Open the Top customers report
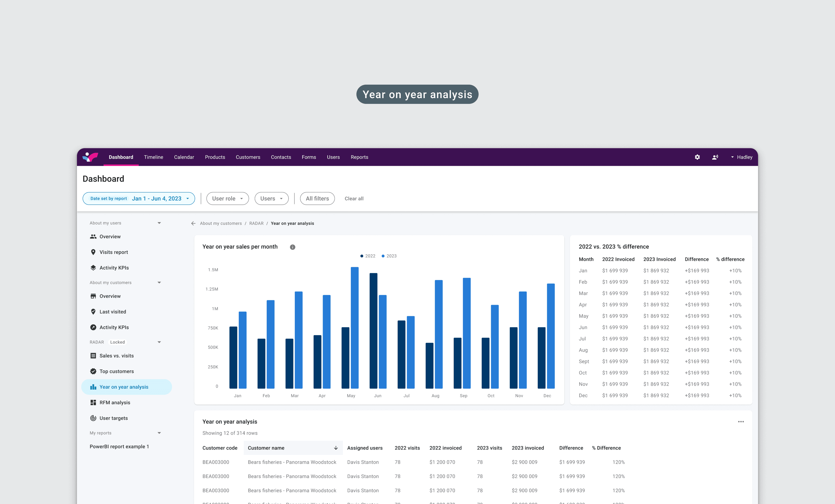This screenshot has width=835, height=504. point(117,372)
